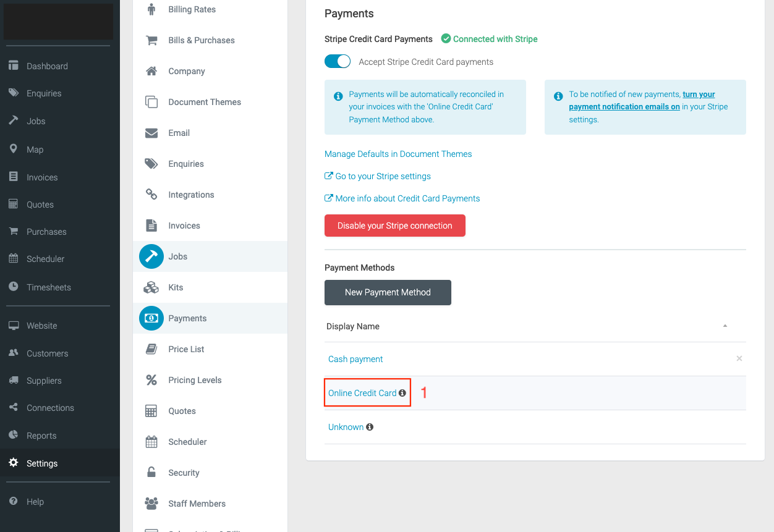Click the Price List book icon
This screenshot has width=774, height=532.
pyautogui.click(x=151, y=349)
